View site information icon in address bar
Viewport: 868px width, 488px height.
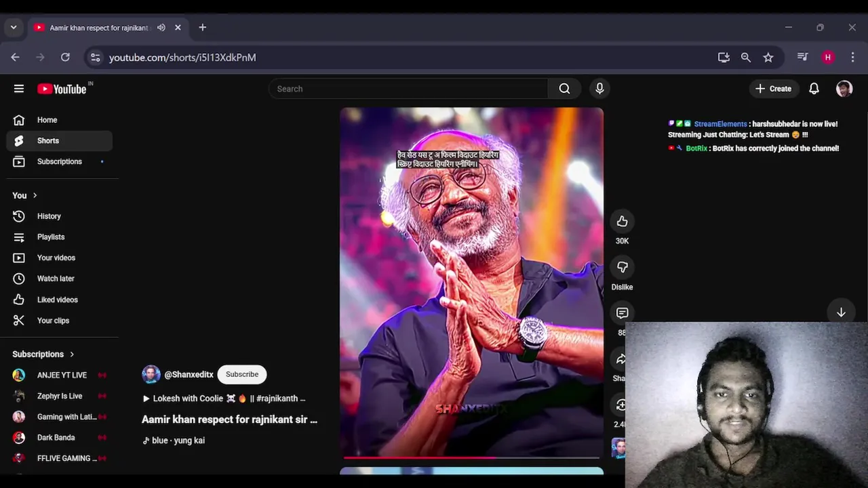(x=96, y=58)
